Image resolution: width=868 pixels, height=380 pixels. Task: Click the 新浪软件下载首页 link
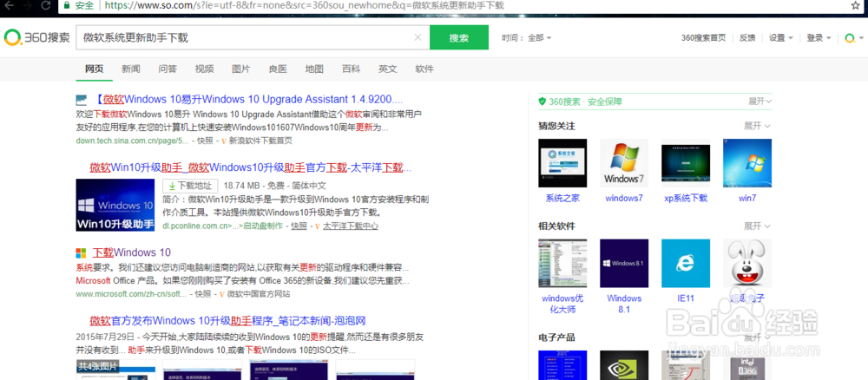click(260, 141)
